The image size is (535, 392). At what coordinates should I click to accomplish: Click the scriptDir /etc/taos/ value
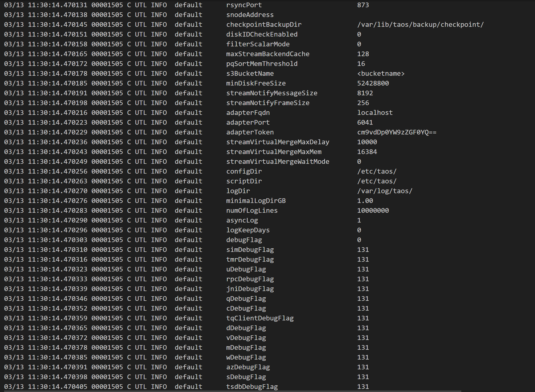coord(377,181)
